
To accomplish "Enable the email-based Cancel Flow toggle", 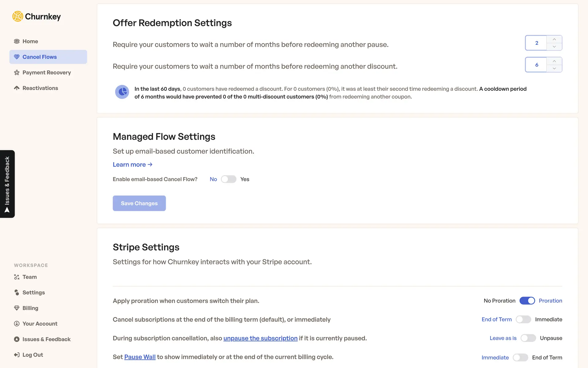I will 228,179.
